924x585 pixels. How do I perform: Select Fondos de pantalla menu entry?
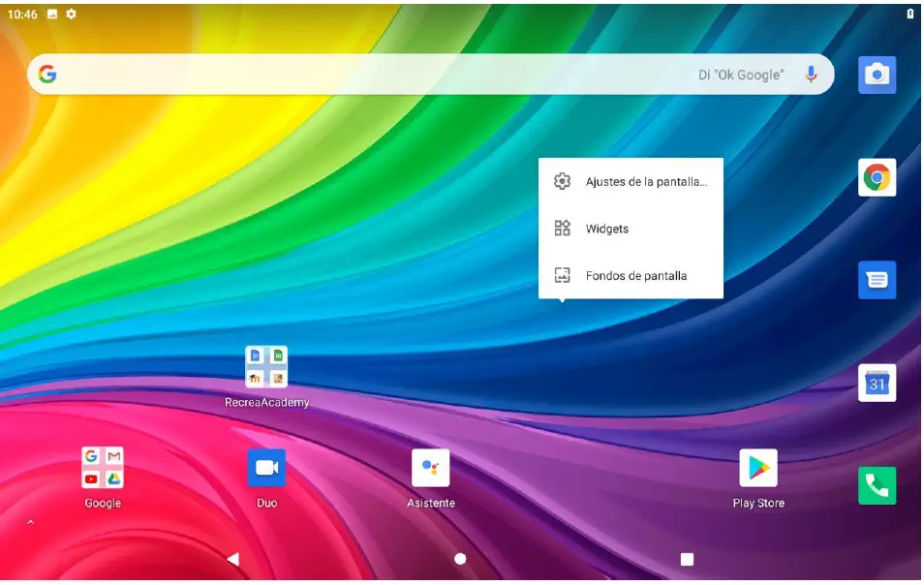coord(631,275)
